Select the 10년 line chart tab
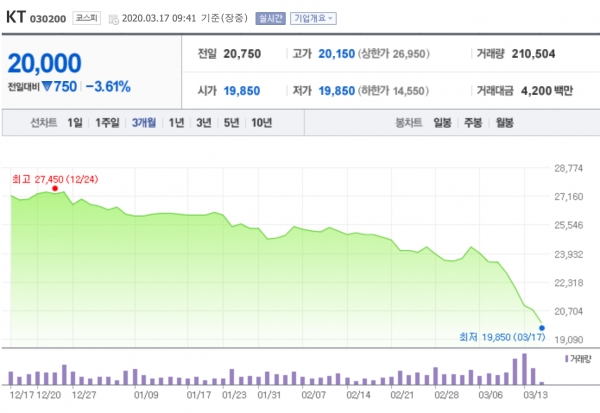Image resolution: width=600 pixels, height=413 pixels. (x=261, y=123)
